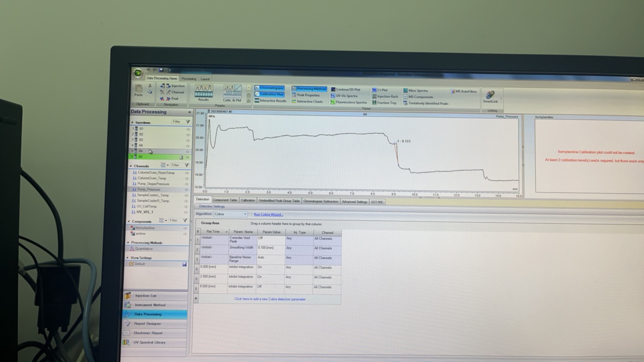The width and height of the screenshot is (644, 362).
Task: Open the Chromatogram Subtraction tab
Action: coord(321,201)
